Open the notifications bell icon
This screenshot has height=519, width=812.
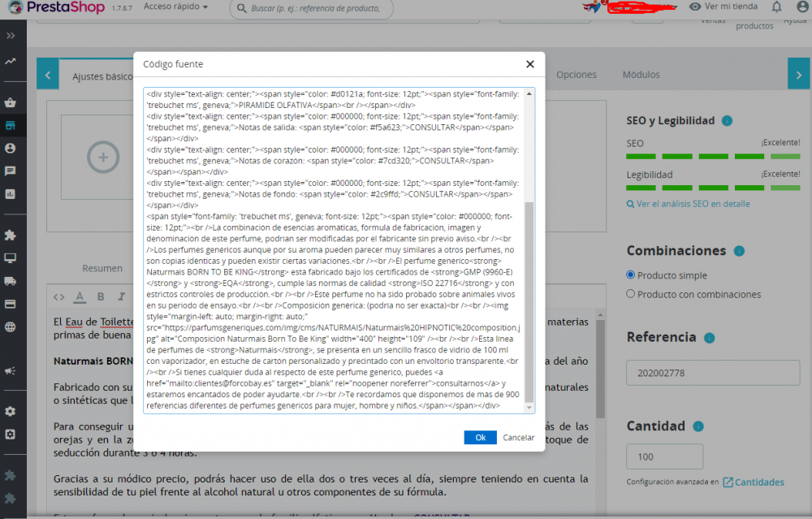(x=776, y=6)
